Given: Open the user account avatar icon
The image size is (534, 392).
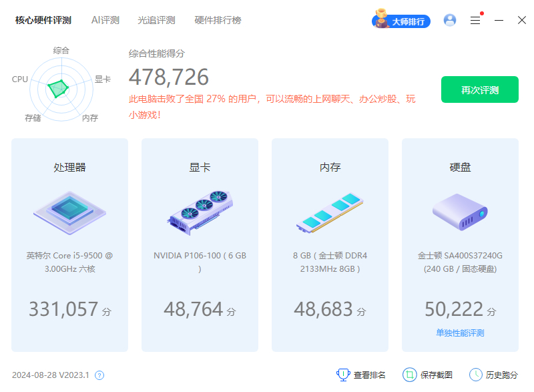Looking at the screenshot, I should 449,20.
